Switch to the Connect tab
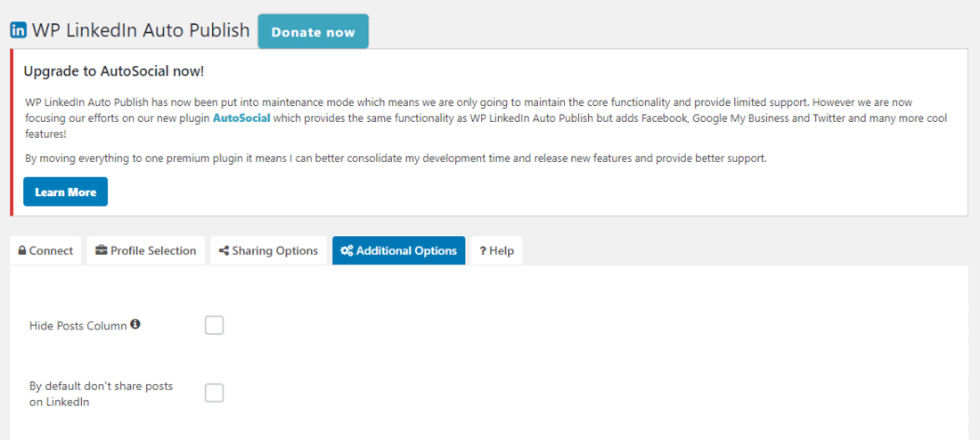Image resolution: width=980 pixels, height=440 pixels. 46,251
